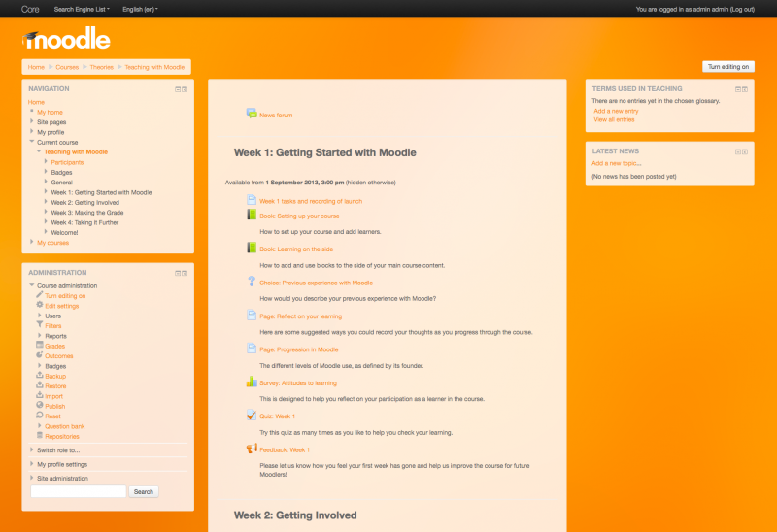
Task: Click the Page: Reflect on your learning icon
Action: click(x=252, y=316)
